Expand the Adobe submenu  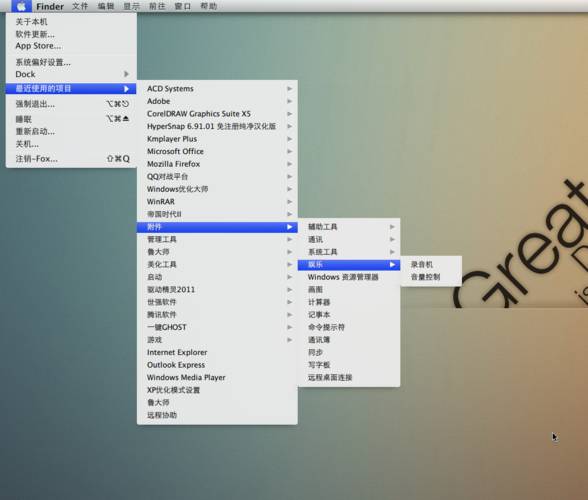coord(217,101)
